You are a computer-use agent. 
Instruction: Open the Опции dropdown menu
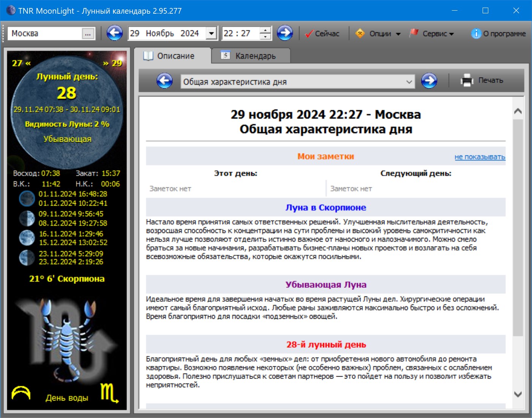click(x=378, y=33)
